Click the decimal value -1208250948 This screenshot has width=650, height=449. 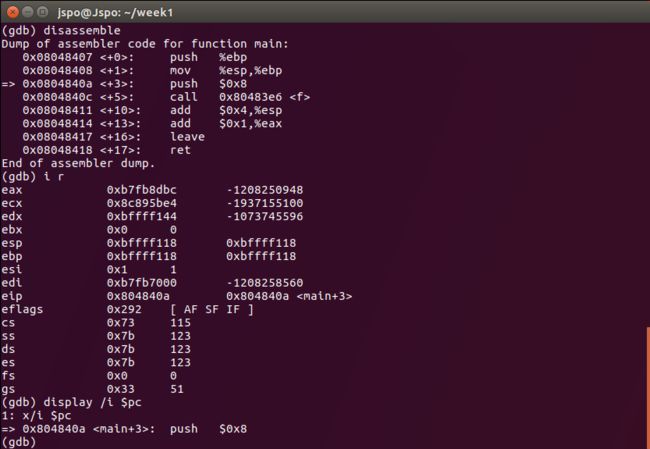click(265, 190)
